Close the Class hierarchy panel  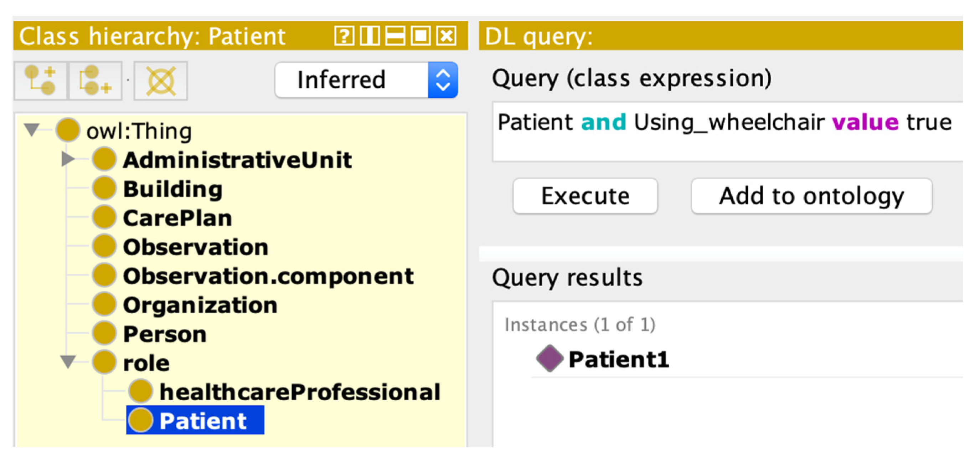point(446,36)
